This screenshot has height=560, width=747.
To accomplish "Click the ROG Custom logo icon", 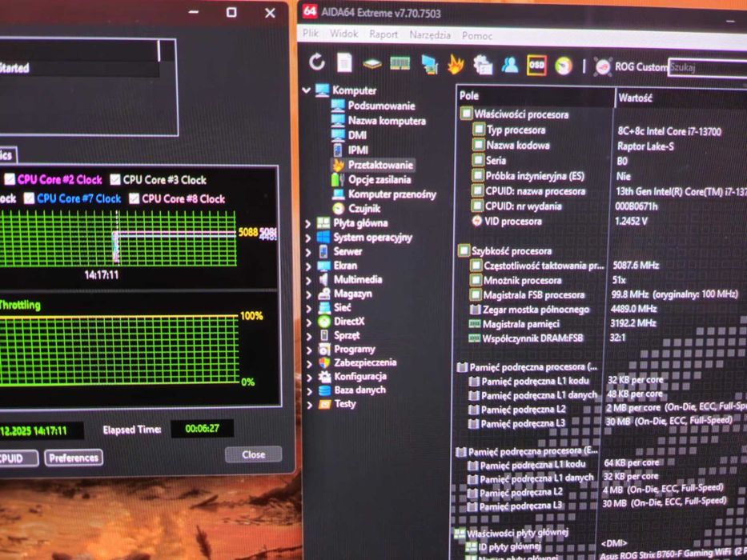I will click(603, 66).
